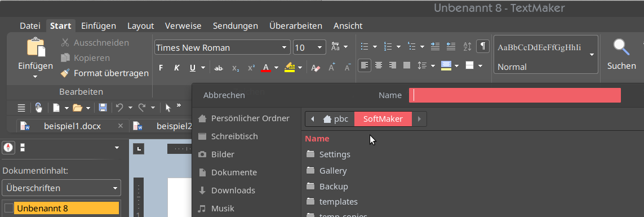The height and width of the screenshot is (217, 644).
Task: Apply the yellow text highlighter
Action: [x=290, y=68]
